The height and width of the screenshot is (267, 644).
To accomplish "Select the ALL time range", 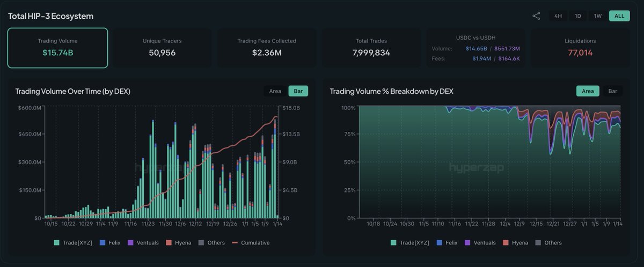I will pos(619,16).
